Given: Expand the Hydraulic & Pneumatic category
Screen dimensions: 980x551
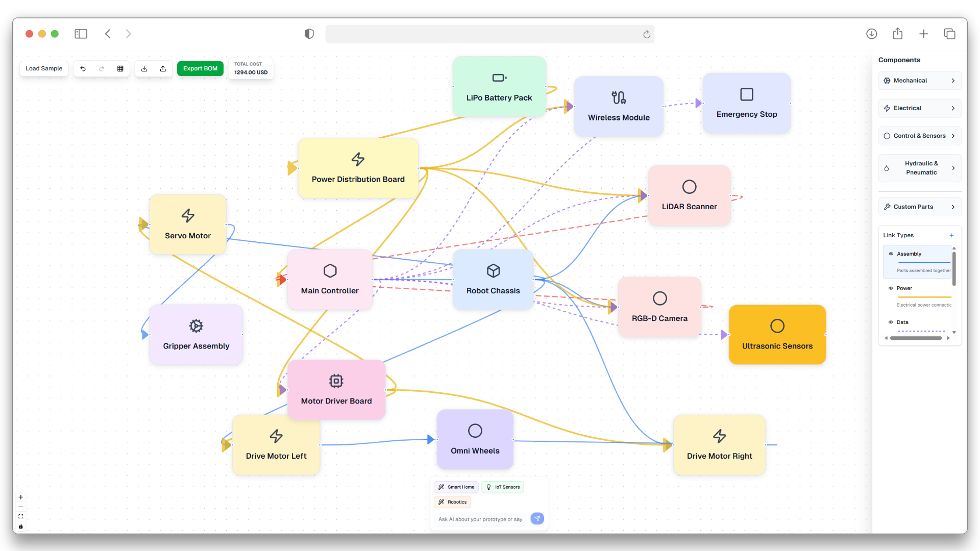Looking at the screenshot, I should (x=920, y=168).
